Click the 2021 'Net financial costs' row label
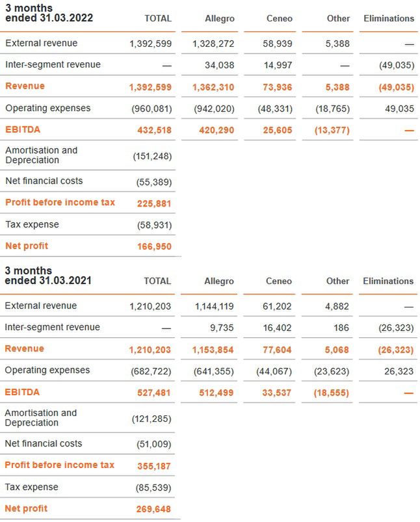420x522 pixels. coord(44,444)
